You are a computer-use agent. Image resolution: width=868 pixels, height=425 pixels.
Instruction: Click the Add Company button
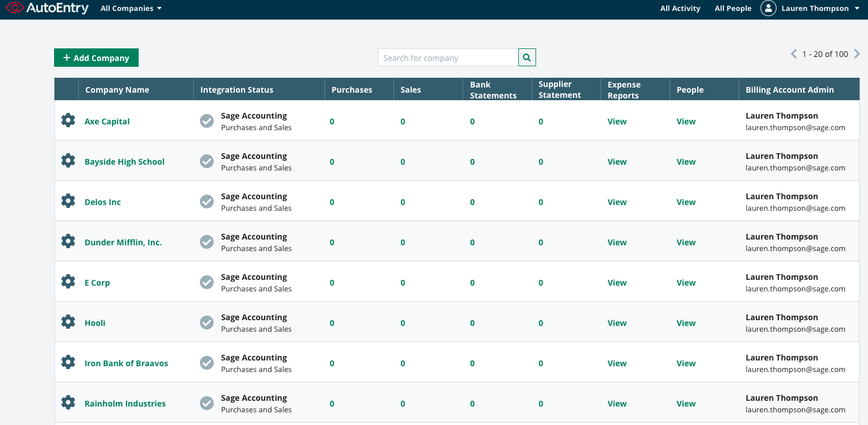coord(96,58)
